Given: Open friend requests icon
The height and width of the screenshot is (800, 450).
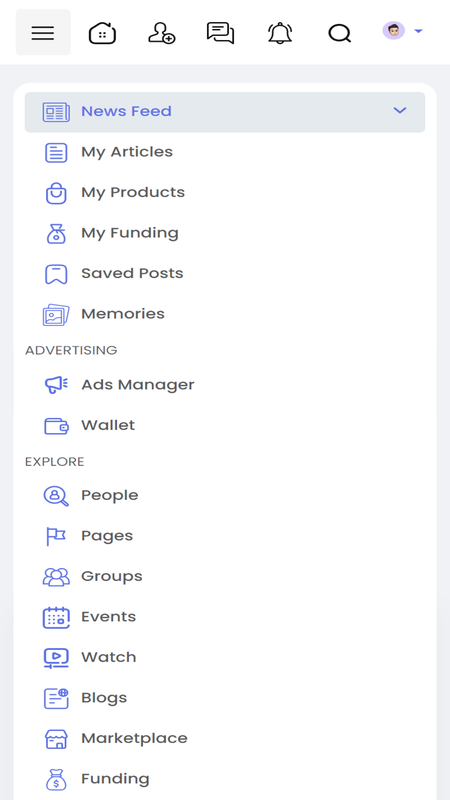Looking at the screenshot, I should [x=162, y=33].
